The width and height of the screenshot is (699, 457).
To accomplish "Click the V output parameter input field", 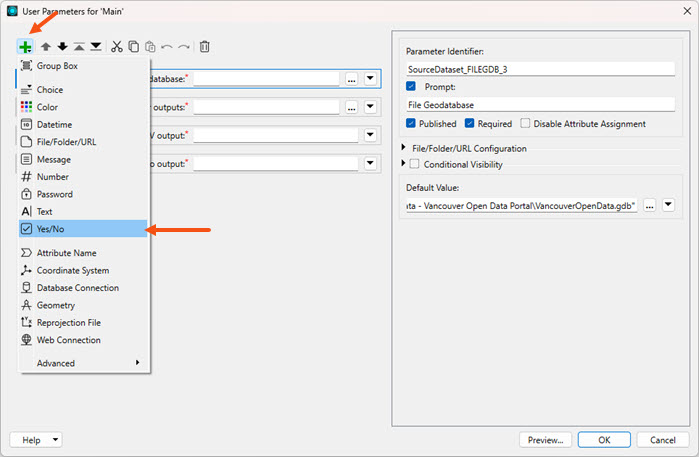I will [275, 135].
